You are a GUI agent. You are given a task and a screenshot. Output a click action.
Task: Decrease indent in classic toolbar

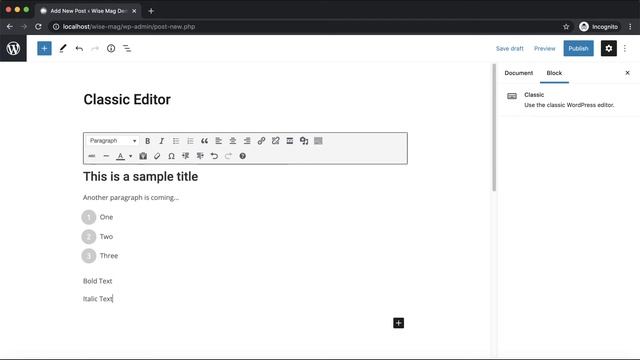pyautogui.click(x=186, y=156)
